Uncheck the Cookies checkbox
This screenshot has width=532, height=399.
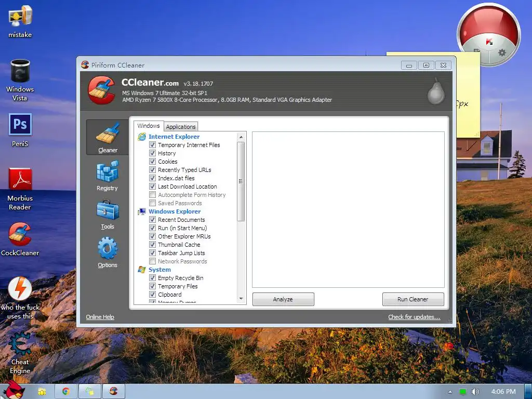tap(152, 162)
